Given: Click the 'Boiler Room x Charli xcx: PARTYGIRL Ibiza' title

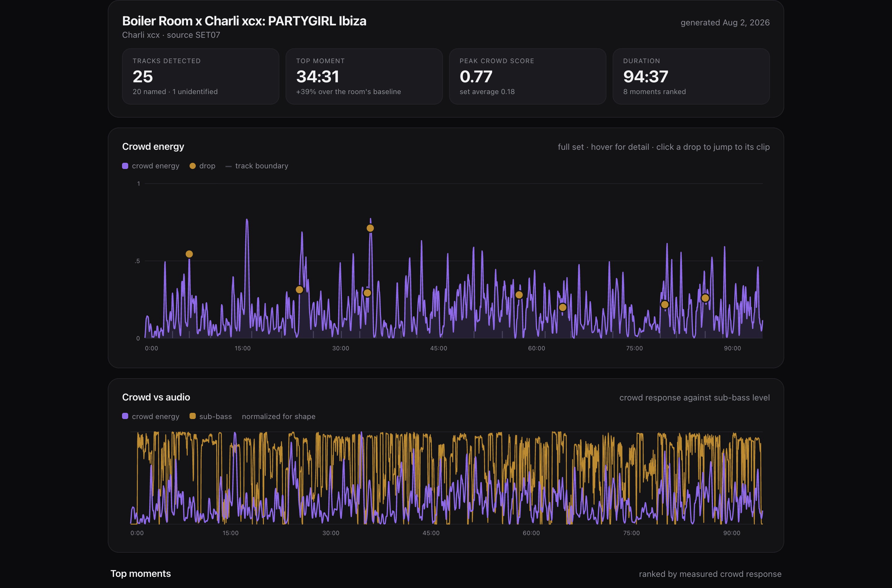Looking at the screenshot, I should click(244, 21).
